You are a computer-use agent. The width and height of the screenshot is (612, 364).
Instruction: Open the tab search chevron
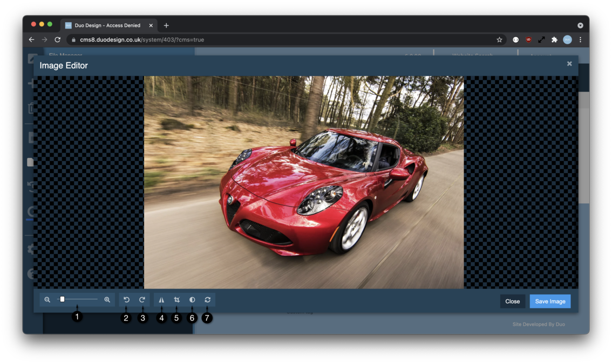coord(580,25)
